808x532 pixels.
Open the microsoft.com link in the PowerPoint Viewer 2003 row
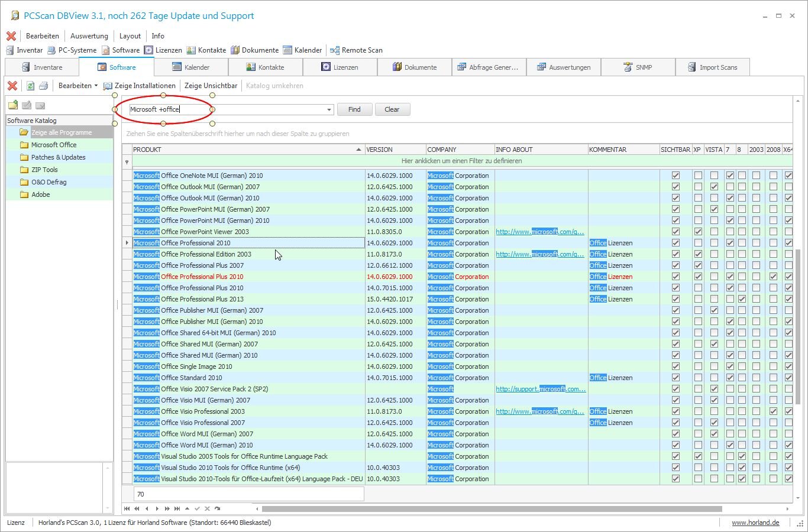[x=540, y=232]
